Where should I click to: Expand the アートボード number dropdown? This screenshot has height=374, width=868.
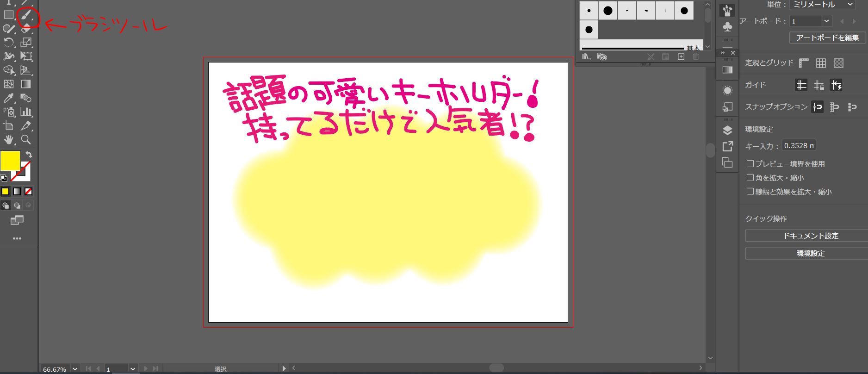point(826,21)
